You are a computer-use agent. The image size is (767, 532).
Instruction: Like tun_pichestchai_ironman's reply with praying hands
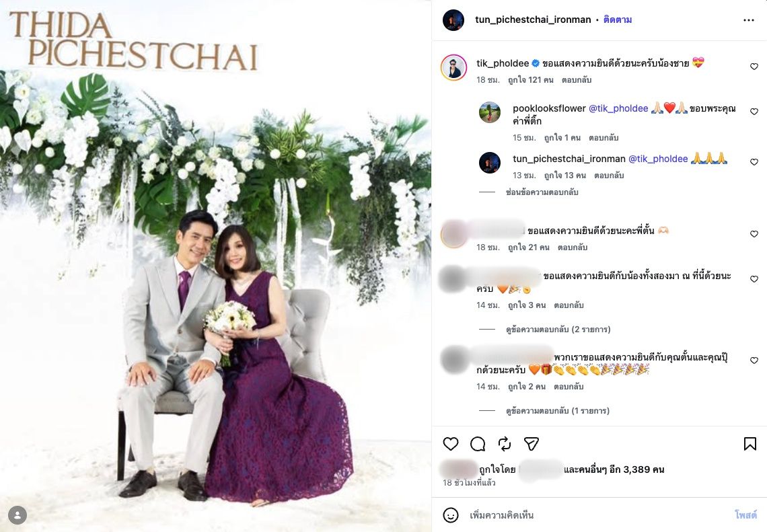754,162
